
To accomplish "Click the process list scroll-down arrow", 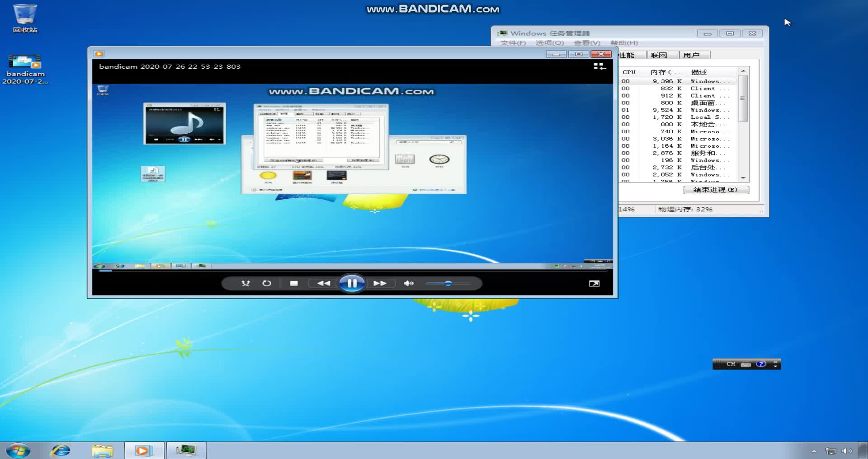I will (x=743, y=178).
